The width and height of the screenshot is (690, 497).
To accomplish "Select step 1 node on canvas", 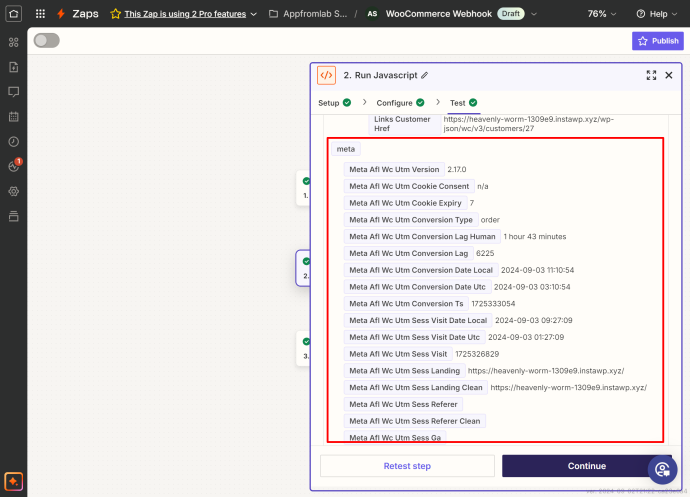I will coord(305,188).
